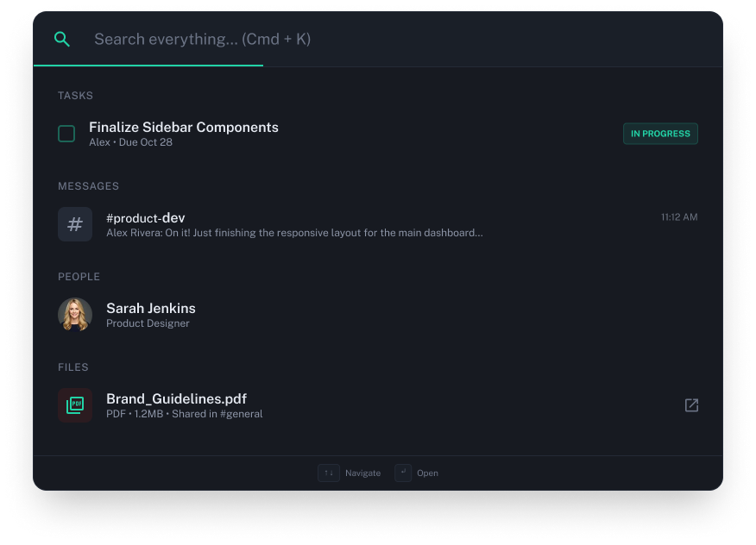Click the open-in-new-window icon for Brand_Guidelines.pdf
The width and height of the screenshot is (756, 545).
(x=691, y=405)
